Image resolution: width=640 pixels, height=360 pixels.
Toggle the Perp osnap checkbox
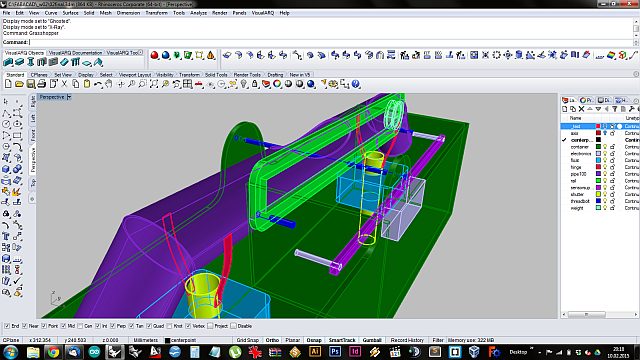113,326
